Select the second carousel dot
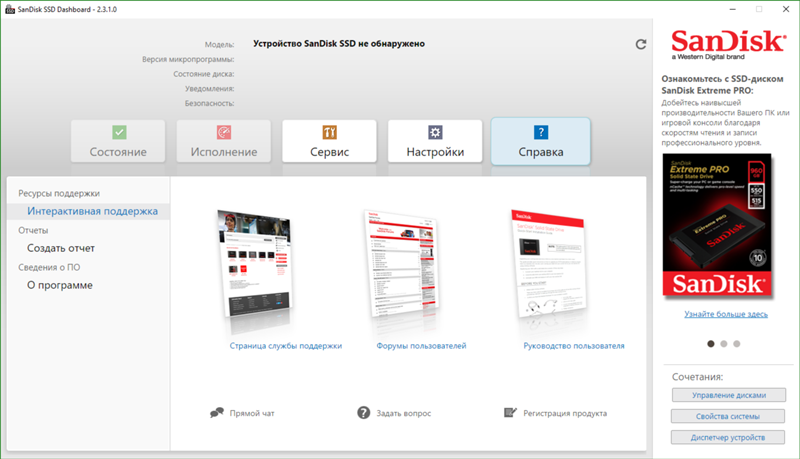This screenshot has width=800, height=459. coord(723,344)
